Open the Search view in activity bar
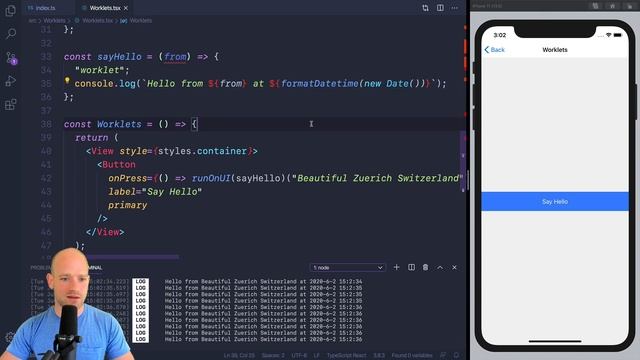Image resolution: width=640 pixels, height=360 pixels. [x=11, y=33]
